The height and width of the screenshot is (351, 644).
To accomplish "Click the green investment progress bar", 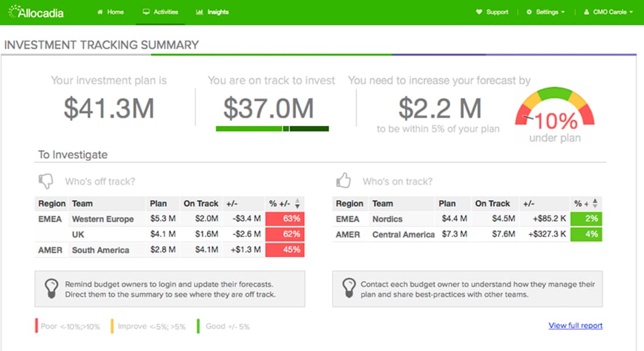I will click(272, 129).
